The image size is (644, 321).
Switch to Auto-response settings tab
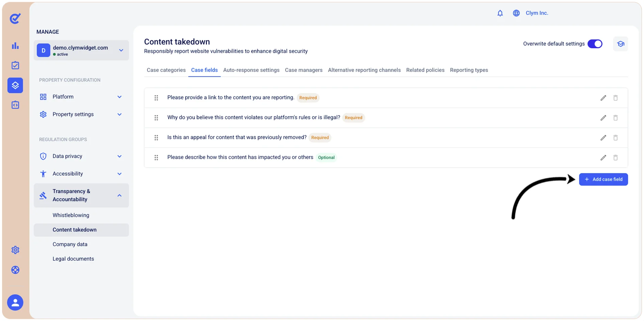point(251,70)
